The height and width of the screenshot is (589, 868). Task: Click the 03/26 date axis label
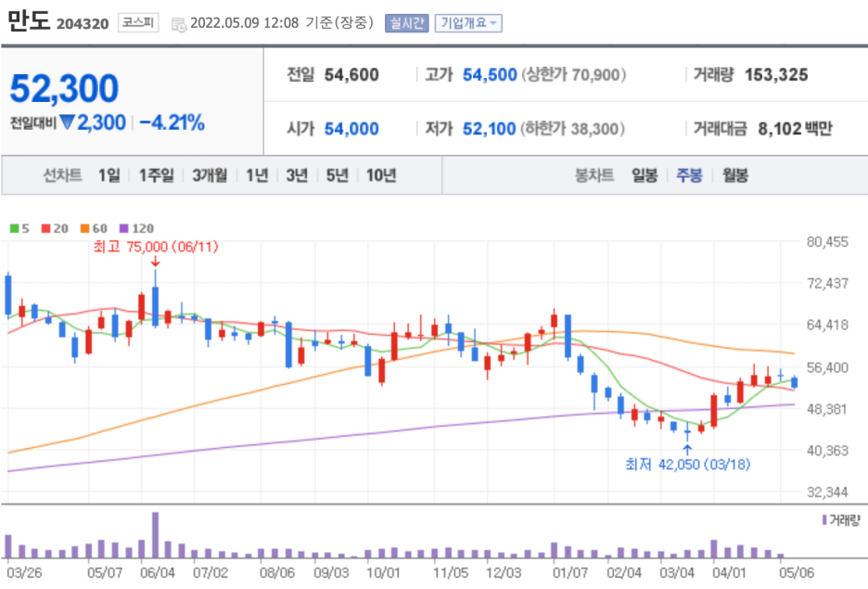(24, 572)
